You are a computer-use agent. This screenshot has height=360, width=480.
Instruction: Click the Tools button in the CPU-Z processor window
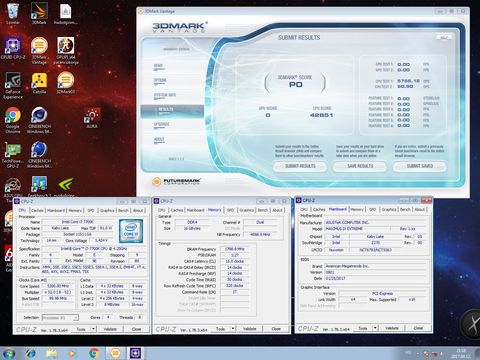pos(81,329)
